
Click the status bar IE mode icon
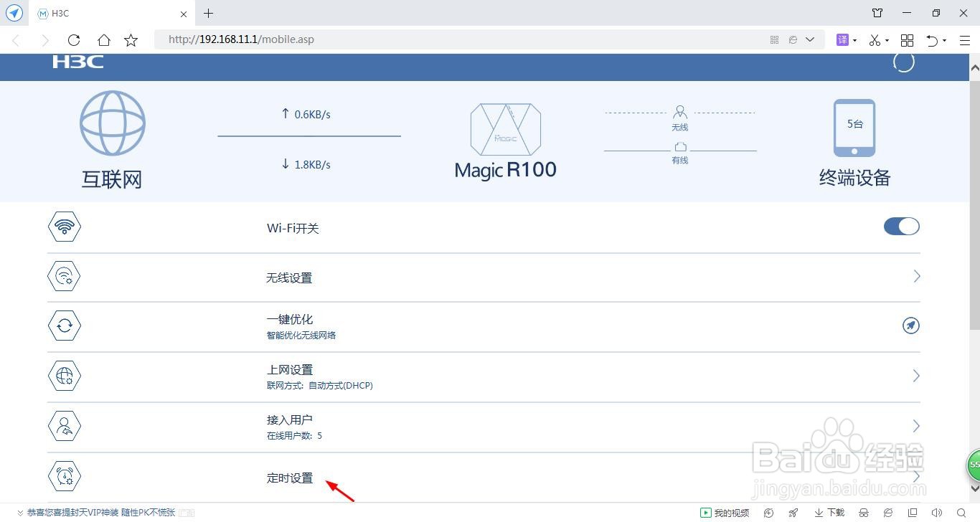tap(888, 513)
